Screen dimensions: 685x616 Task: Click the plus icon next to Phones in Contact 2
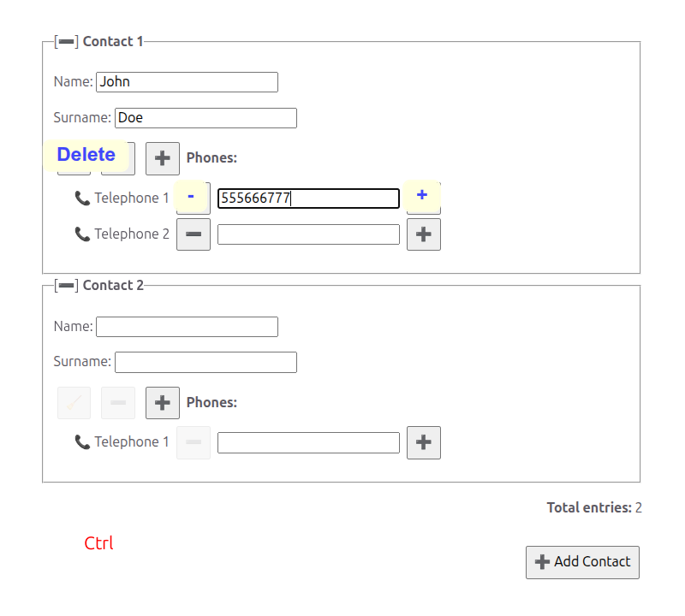click(x=162, y=402)
